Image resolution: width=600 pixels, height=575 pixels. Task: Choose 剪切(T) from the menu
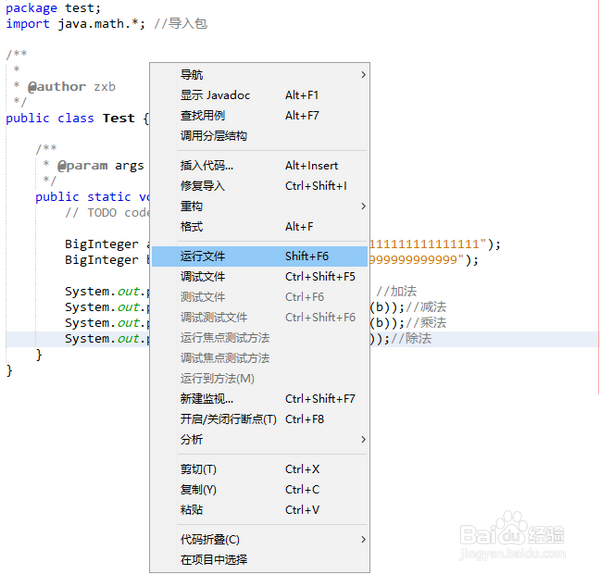260,469
